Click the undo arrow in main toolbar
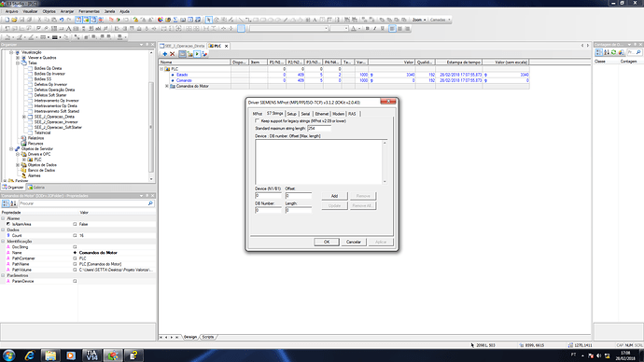Viewport: 644px width, 362px height. 62,20
